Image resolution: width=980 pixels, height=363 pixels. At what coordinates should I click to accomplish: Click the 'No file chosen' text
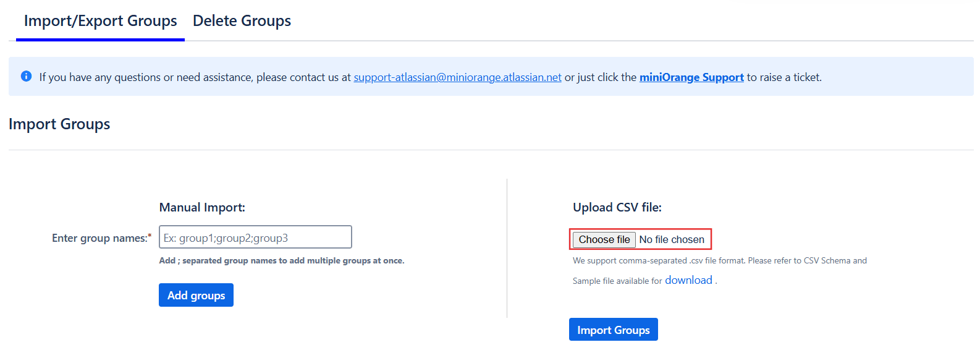[672, 239]
